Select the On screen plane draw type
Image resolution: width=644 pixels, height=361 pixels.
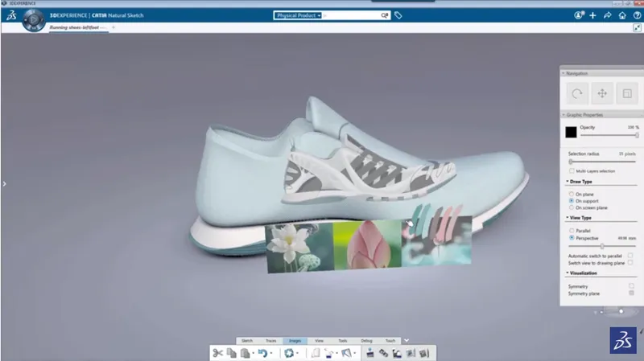pyautogui.click(x=572, y=207)
